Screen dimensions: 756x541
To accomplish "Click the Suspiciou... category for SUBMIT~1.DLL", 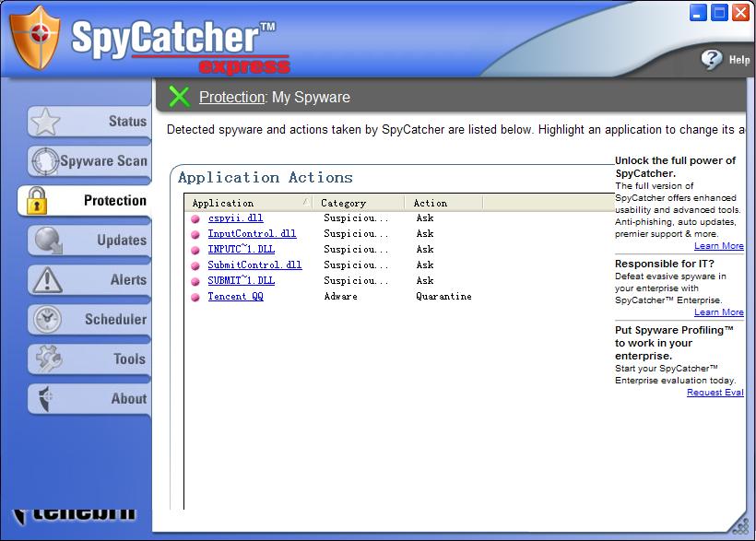I will click(356, 280).
